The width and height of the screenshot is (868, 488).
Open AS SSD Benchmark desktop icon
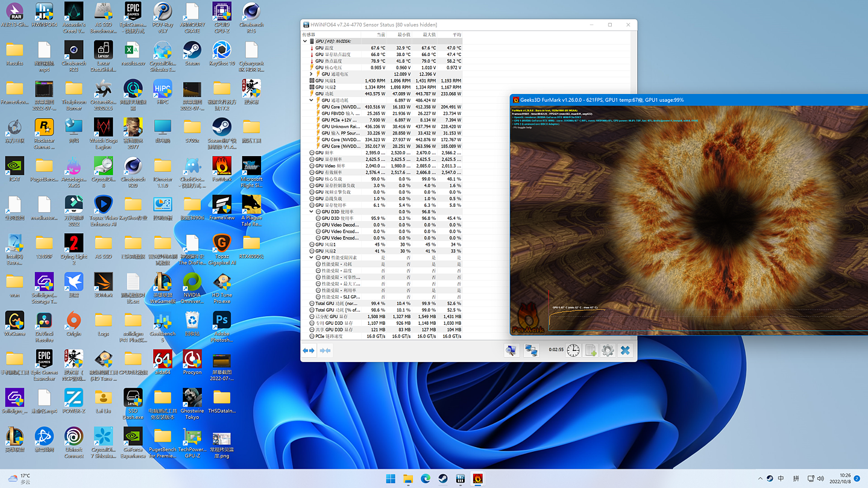103,17
